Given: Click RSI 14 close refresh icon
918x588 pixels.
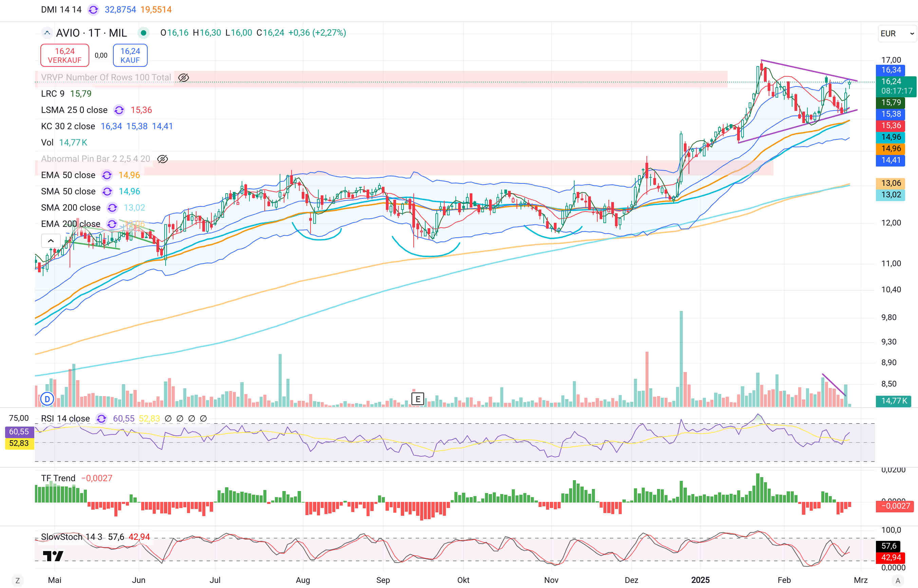Looking at the screenshot, I should pyautogui.click(x=101, y=418).
